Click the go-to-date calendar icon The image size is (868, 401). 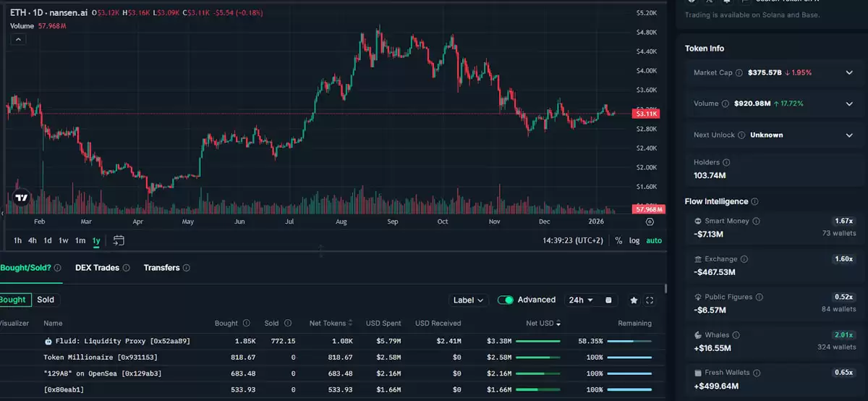click(x=119, y=240)
